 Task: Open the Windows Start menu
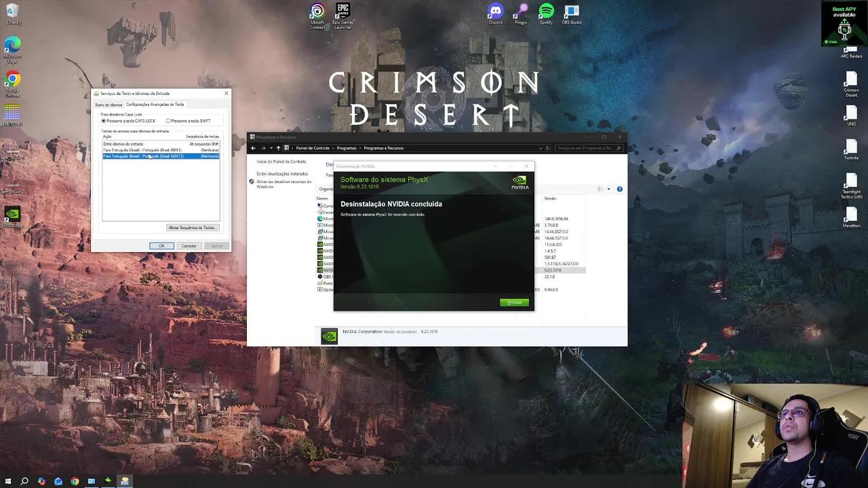[8, 481]
